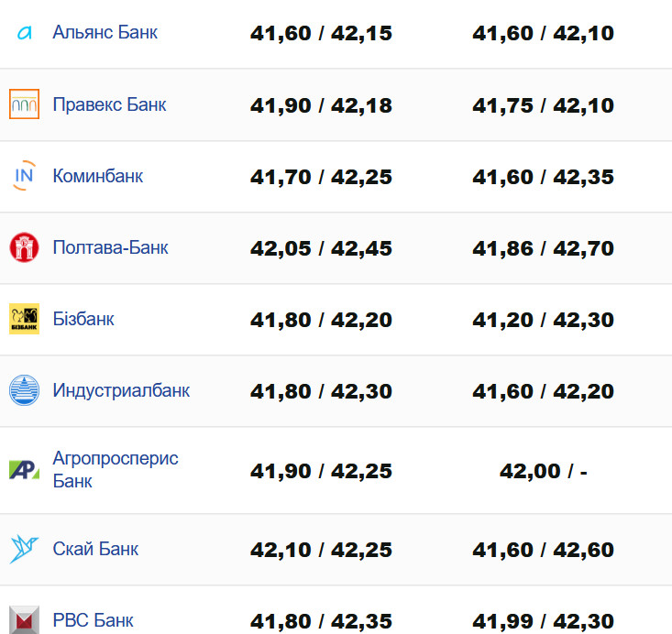Follow the Коминбанк bank link

click(98, 176)
